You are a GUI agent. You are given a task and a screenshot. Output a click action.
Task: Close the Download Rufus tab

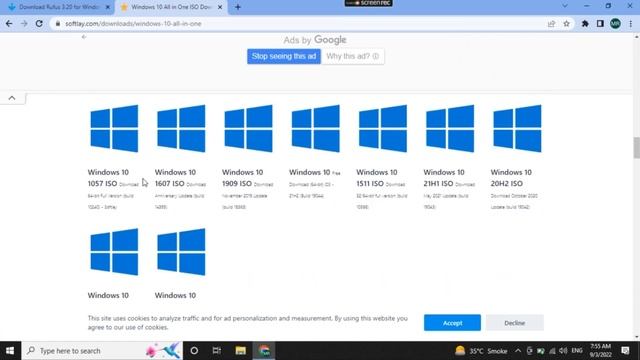pos(108,7)
